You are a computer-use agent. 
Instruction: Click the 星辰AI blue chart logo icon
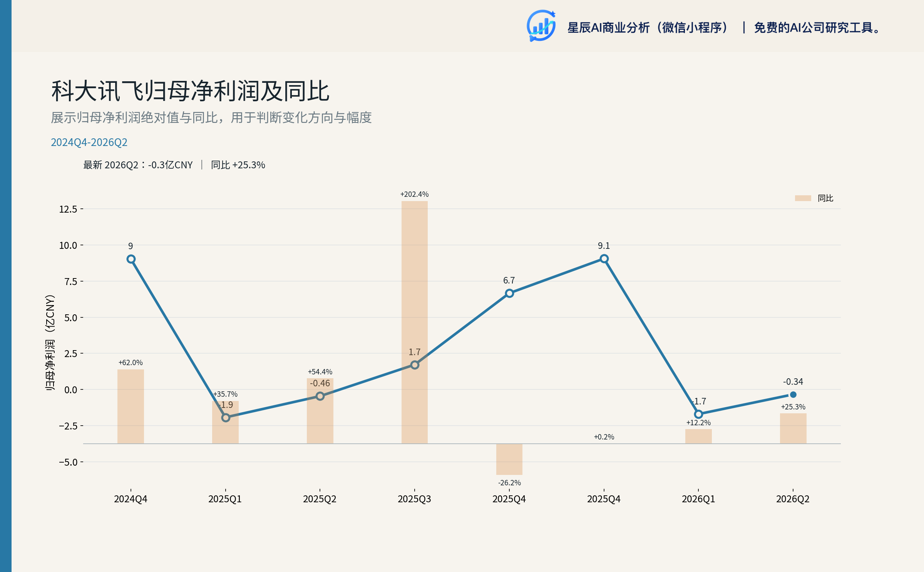[x=541, y=26]
